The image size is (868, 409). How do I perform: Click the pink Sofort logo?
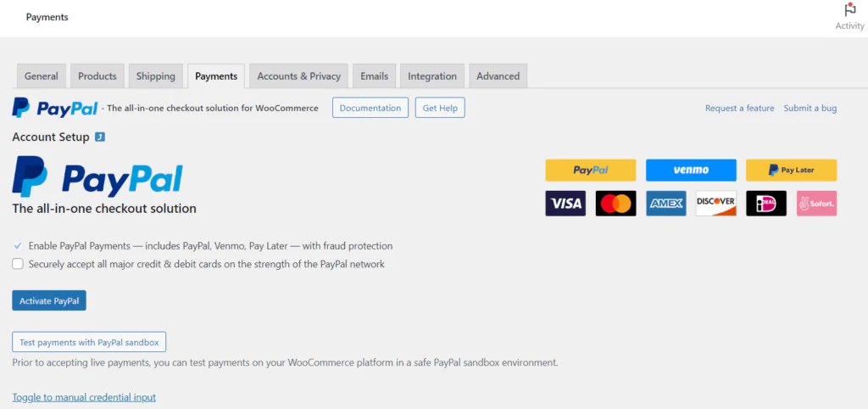(x=816, y=204)
